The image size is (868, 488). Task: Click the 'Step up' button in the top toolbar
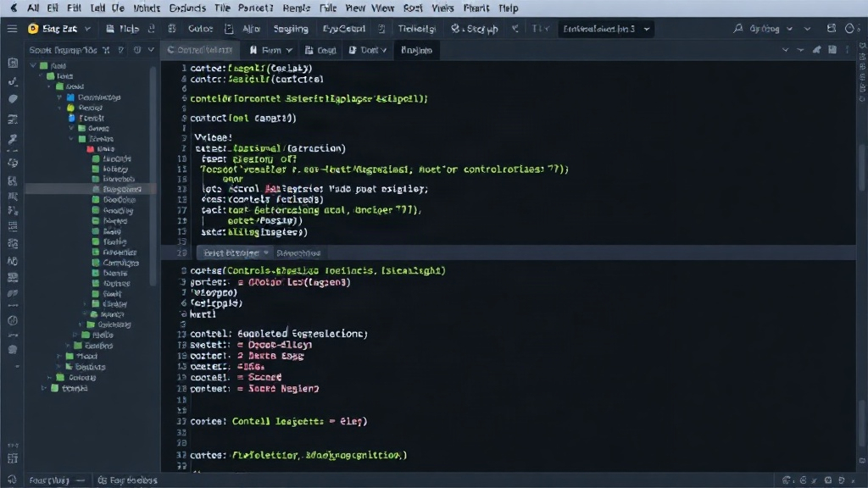coord(475,29)
